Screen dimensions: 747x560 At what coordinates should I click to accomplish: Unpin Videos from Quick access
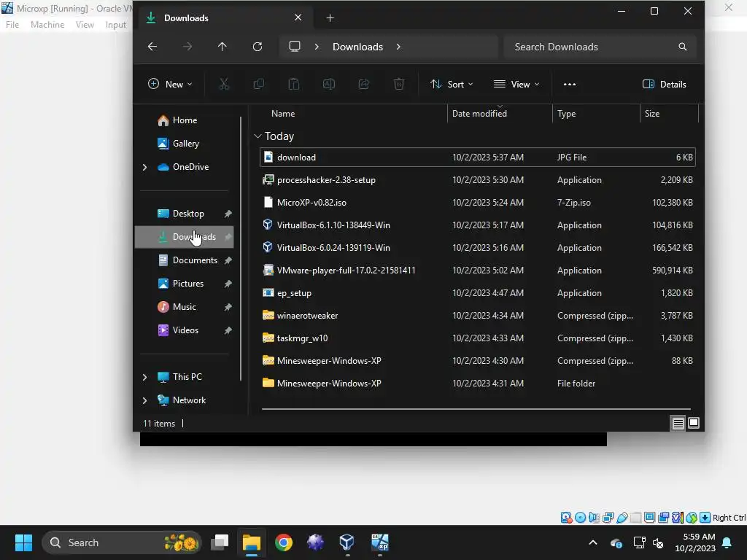(x=228, y=330)
